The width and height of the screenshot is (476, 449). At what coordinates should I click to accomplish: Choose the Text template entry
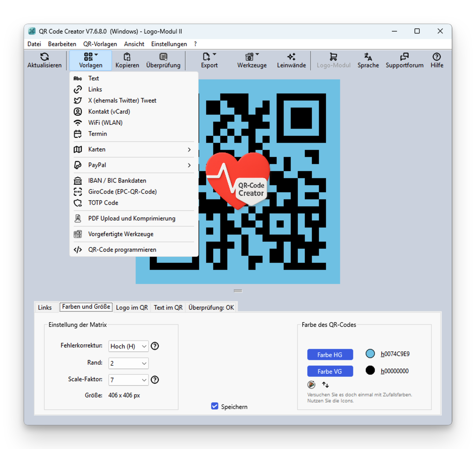(134, 78)
